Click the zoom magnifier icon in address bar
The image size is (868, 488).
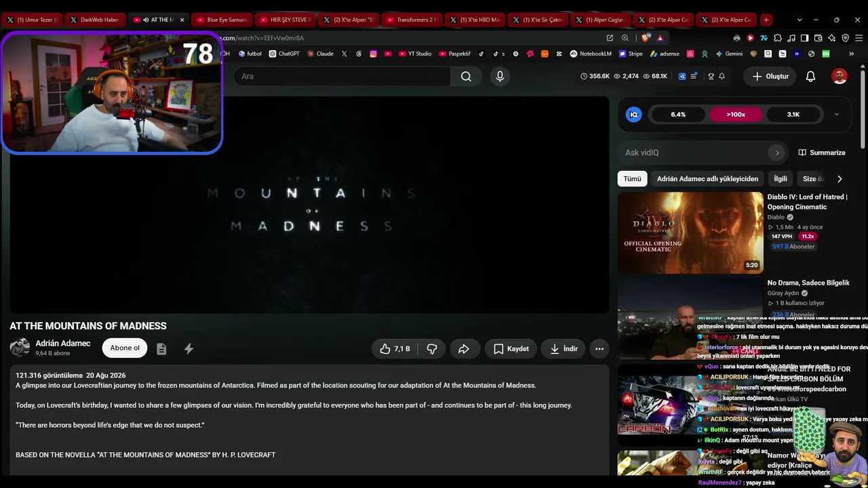[x=625, y=38]
